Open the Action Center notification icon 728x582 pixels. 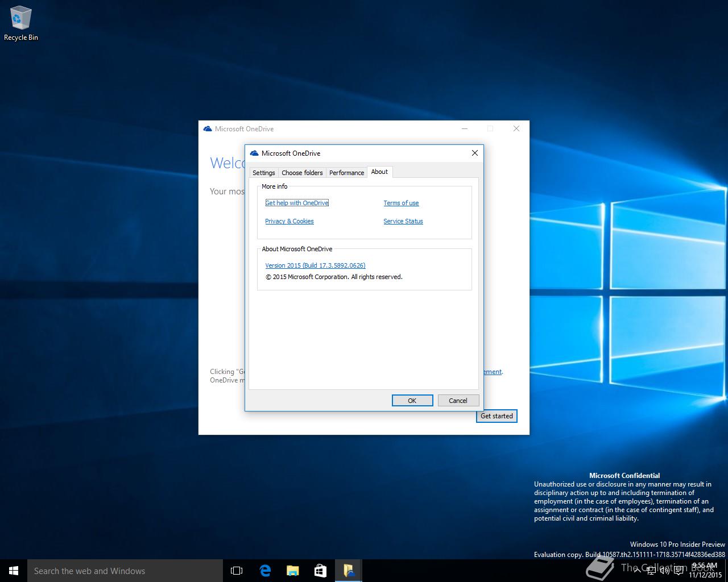point(679,571)
